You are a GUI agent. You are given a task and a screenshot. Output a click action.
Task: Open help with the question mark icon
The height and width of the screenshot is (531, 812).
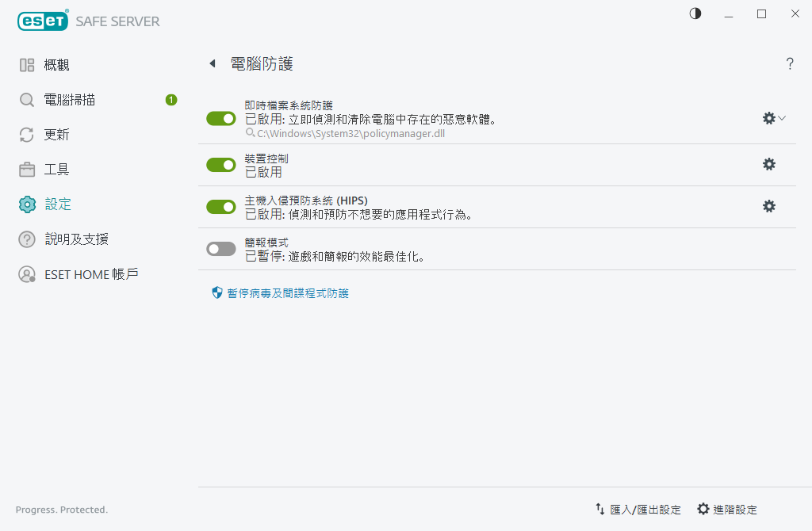790,64
